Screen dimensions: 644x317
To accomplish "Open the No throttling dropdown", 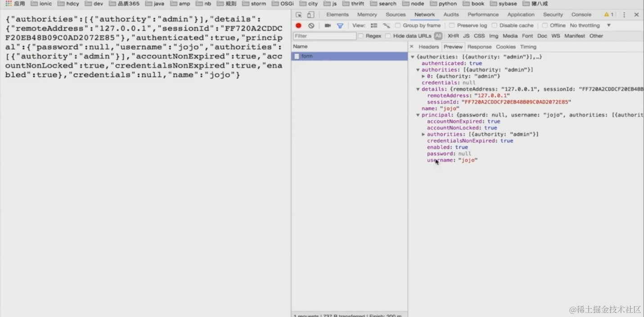I will [x=590, y=26].
